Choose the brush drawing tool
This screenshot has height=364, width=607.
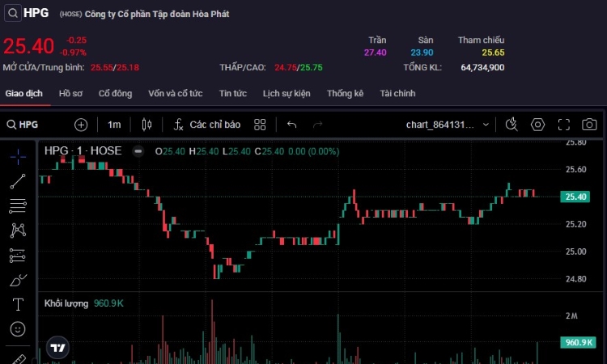(x=18, y=280)
